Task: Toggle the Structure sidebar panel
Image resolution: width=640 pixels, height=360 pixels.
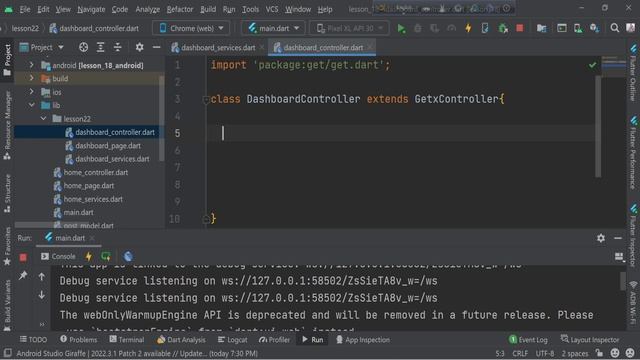Action: point(7,193)
